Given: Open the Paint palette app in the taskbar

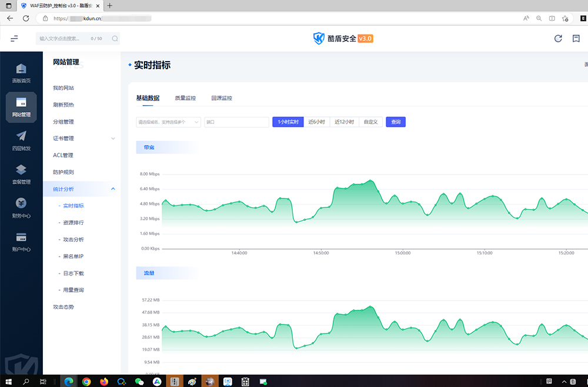Looking at the screenshot, I should (192, 381).
